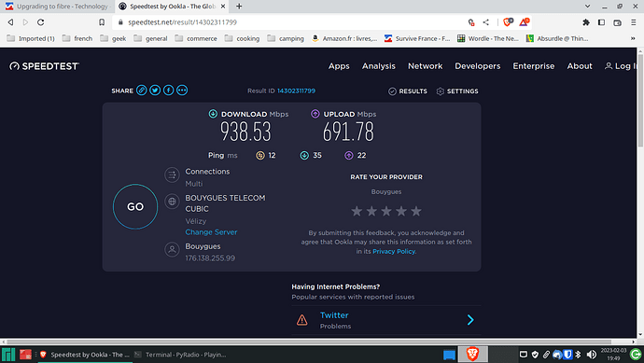This screenshot has height=363, width=644.
Task: Open the Apps menu item
Action: coord(339,66)
